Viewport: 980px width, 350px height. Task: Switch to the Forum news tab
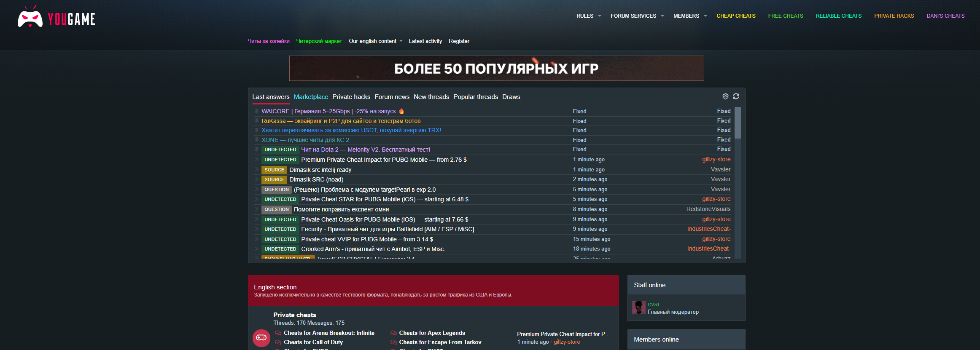[392, 97]
